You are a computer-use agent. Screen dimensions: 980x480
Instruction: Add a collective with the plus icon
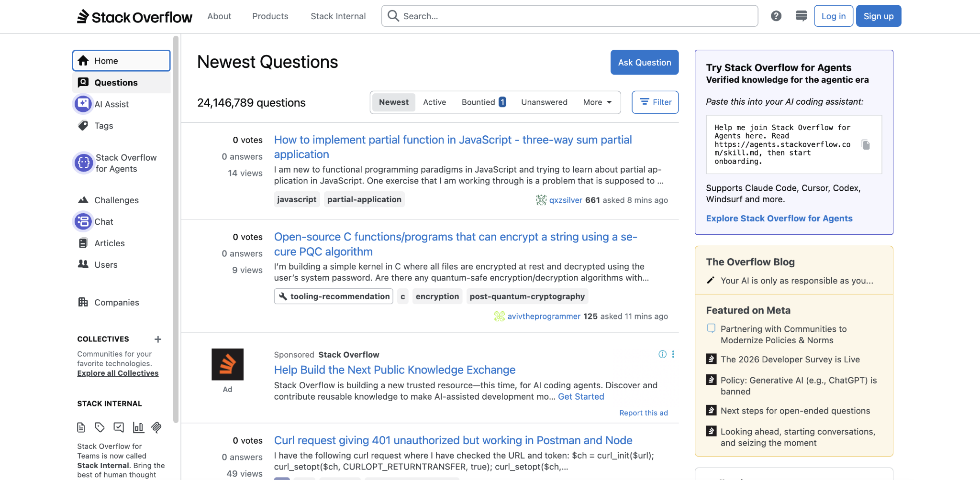click(x=158, y=339)
